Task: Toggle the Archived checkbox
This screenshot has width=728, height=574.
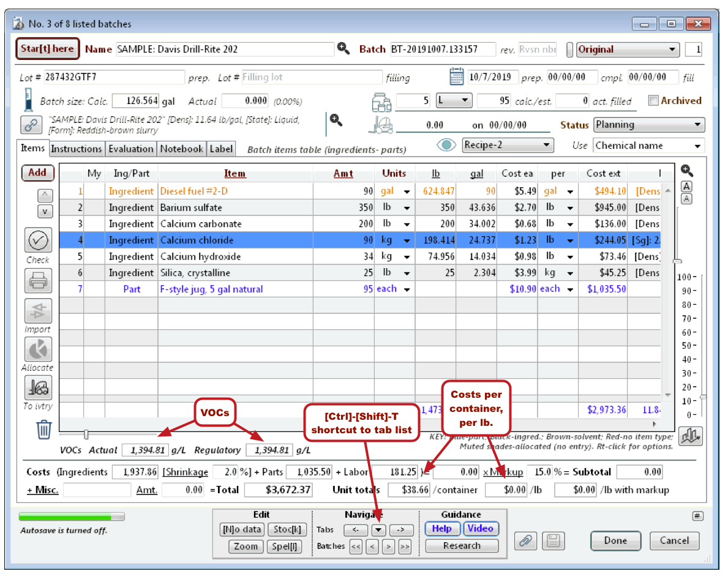Action: pos(653,100)
